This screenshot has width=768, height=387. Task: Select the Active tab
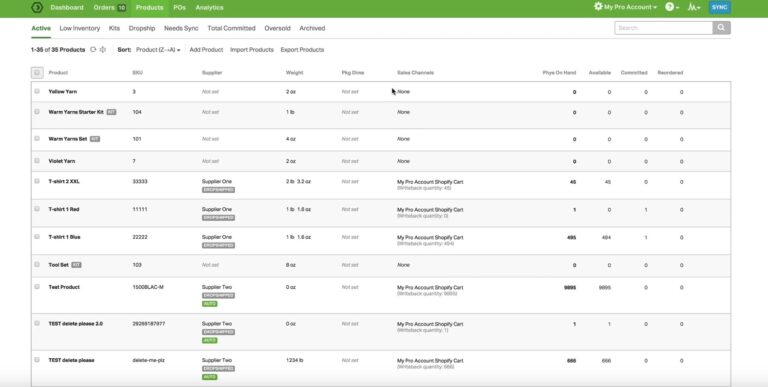click(x=41, y=28)
